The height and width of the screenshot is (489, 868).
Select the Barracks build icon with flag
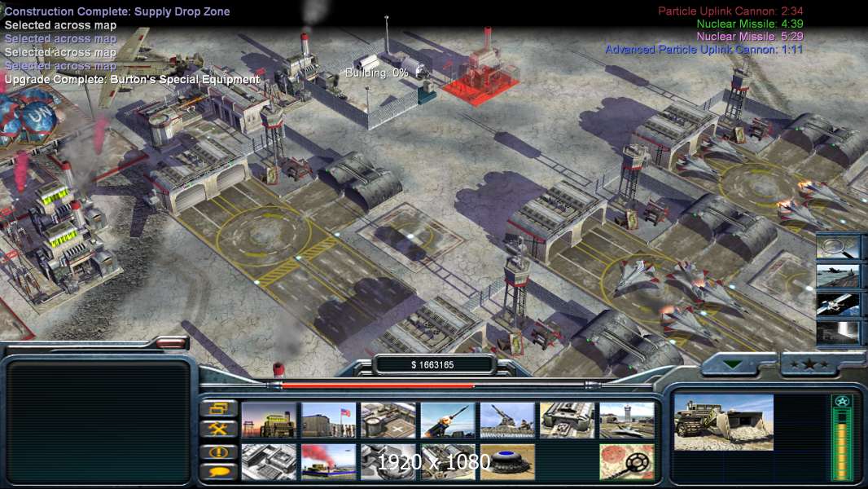[x=328, y=421]
